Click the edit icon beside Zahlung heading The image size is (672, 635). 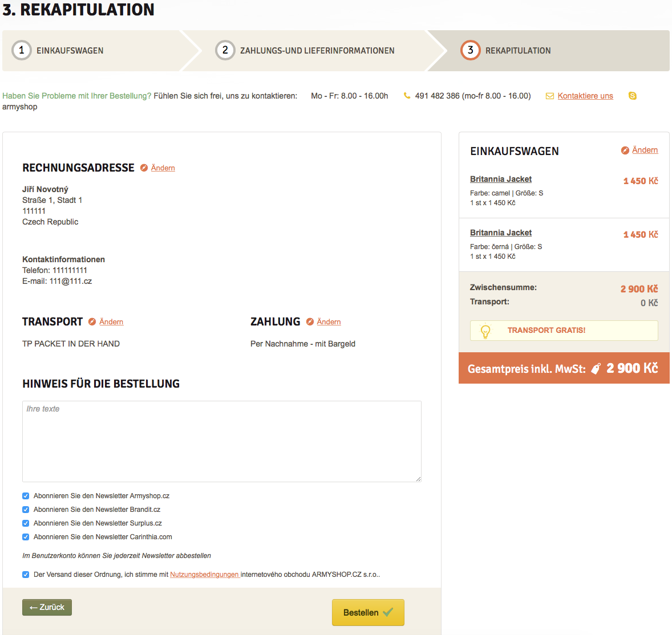click(x=310, y=321)
